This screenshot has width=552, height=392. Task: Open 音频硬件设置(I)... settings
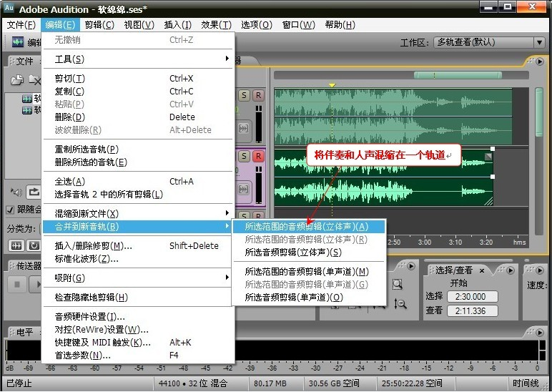[138, 317]
